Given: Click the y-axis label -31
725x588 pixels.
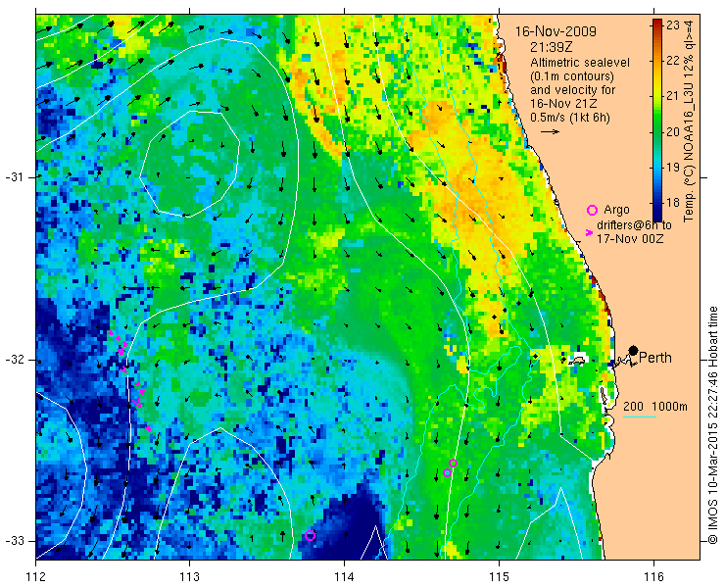Looking at the screenshot, I should (15, 177).
